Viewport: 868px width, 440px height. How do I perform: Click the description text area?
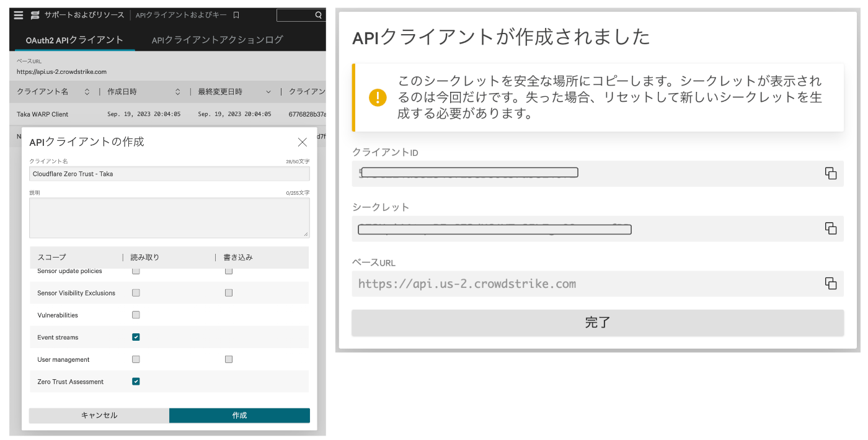click(169, 217)
